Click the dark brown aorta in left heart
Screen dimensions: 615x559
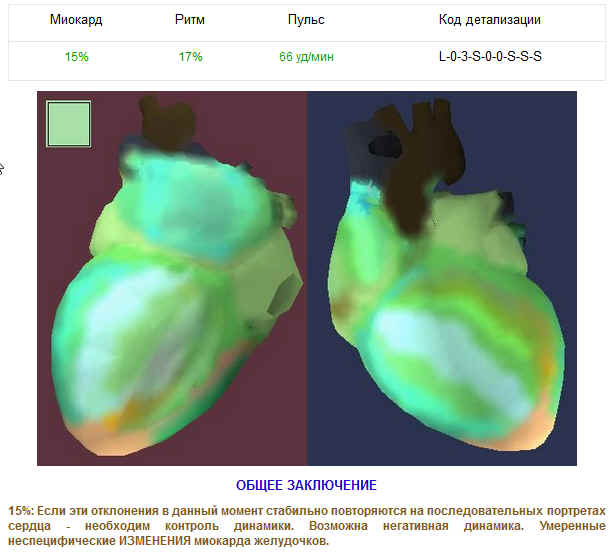160,122
